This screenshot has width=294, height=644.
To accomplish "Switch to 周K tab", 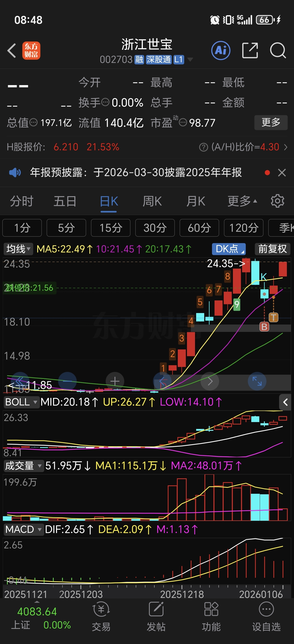I will [x=152, y=201].
